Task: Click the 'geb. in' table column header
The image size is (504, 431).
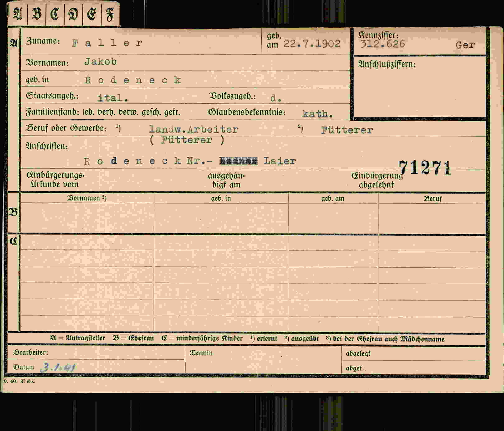Action: (221, 198)
